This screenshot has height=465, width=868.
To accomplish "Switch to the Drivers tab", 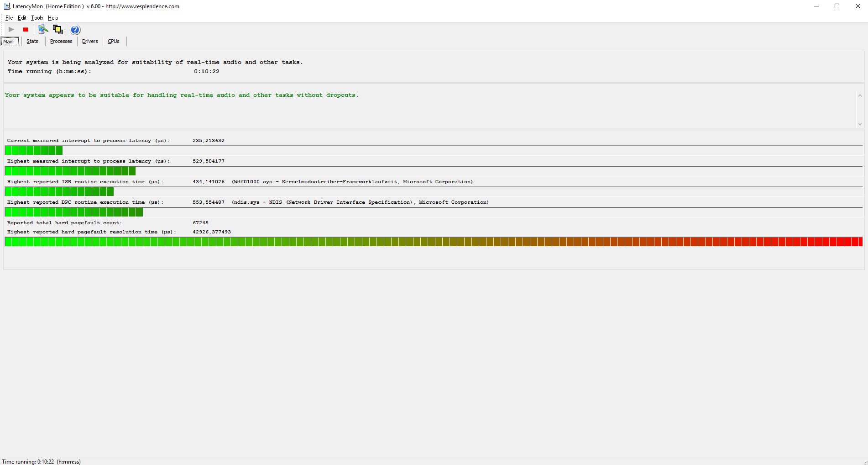I will pos(90,41).
